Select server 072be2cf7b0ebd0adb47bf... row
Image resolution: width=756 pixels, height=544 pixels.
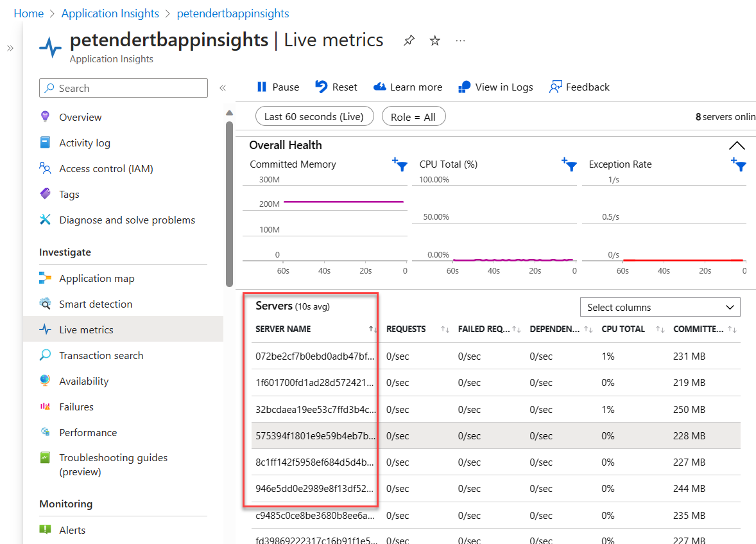495,356
